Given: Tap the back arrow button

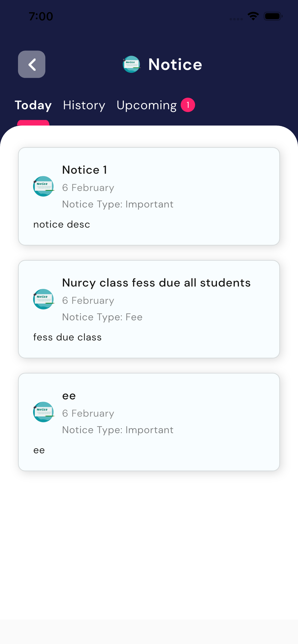Looking at the screenshot, I should coord(32,64).
